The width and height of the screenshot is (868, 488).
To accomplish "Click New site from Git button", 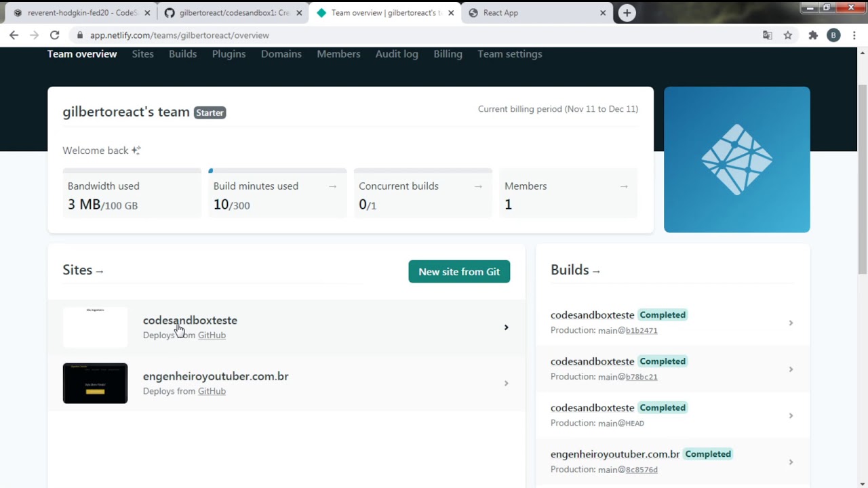I will coord(459,272).
